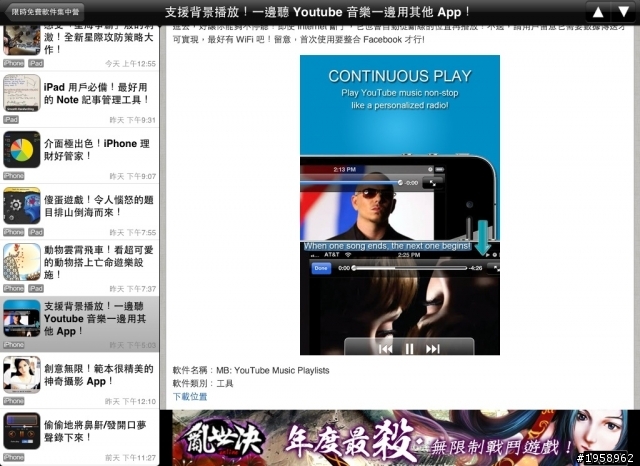This screenshot has height=466, width=640.
Task: Tap the sleep recorder app icon
Action: point(22,431)
